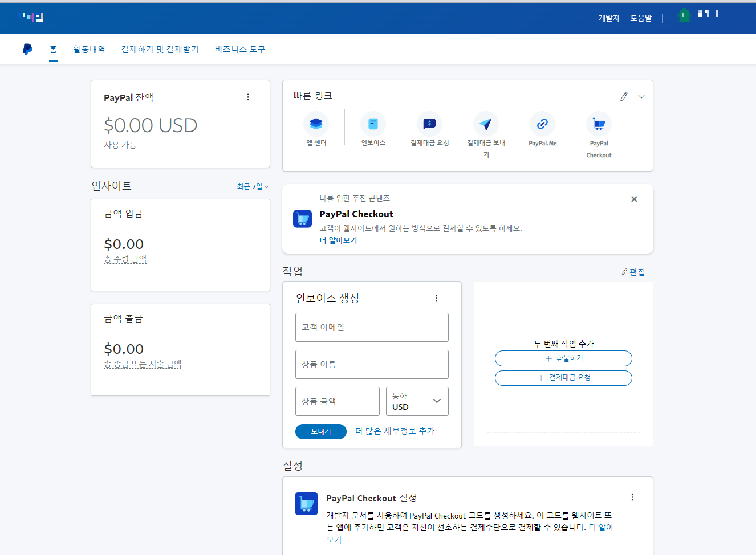The width and height of the screenshot is (756, 555).
Task: Open the 결제대금 요청 quick link
Action: pyautogui.click(x=430, y=130)
